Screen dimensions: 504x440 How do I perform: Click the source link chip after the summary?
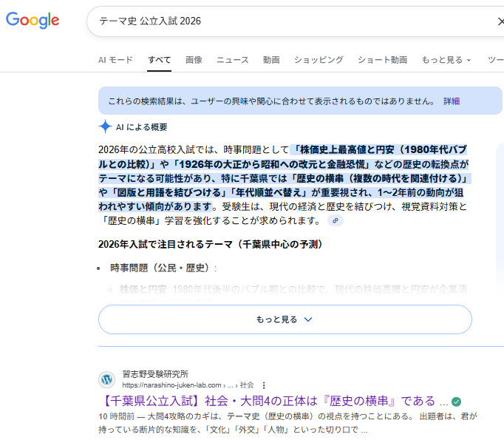point(336,220)
